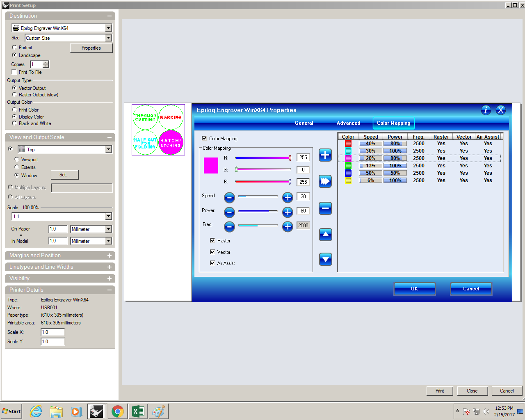The image size is (525, 420).
Task: Decrease Speed with the minus button
Action: (230, 198)
